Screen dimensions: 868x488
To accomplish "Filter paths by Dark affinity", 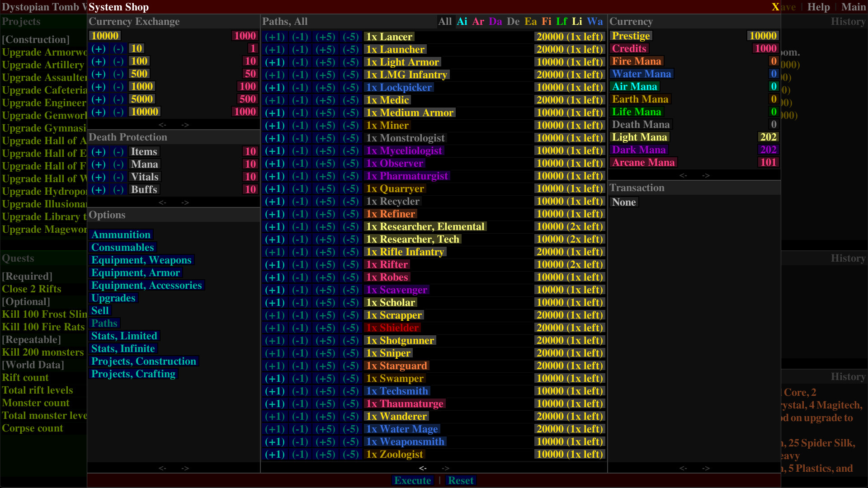I will coord(495,21).
